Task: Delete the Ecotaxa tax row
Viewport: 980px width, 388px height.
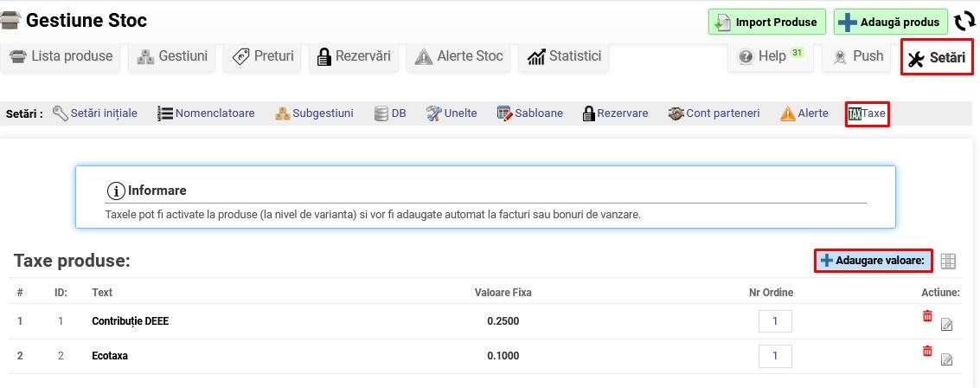Action: 927,351
